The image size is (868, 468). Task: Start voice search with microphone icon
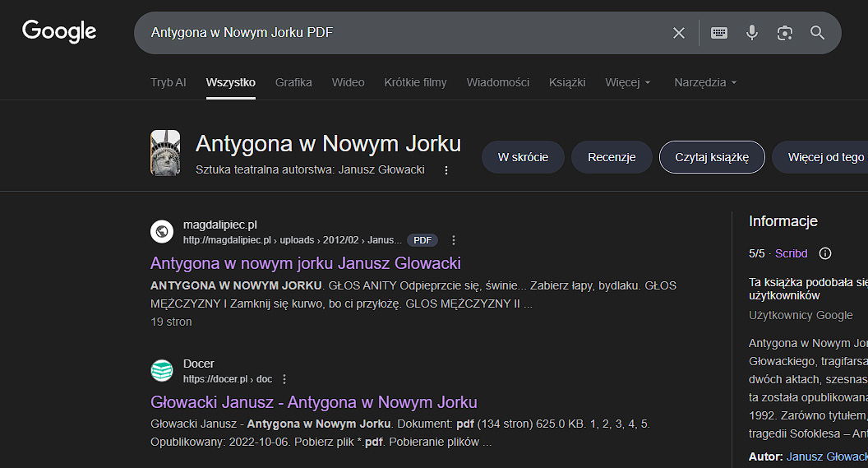(751, 33)
